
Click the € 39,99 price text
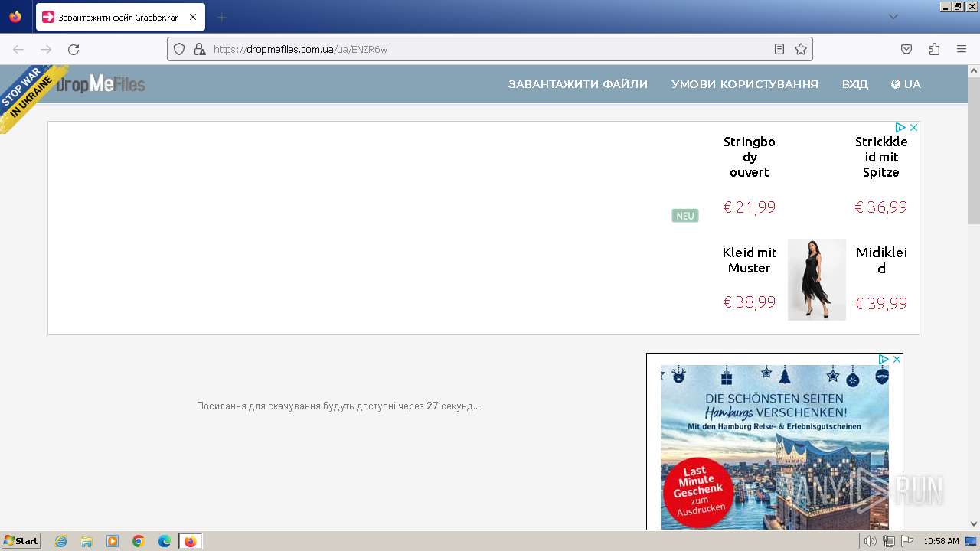[881, 304]
